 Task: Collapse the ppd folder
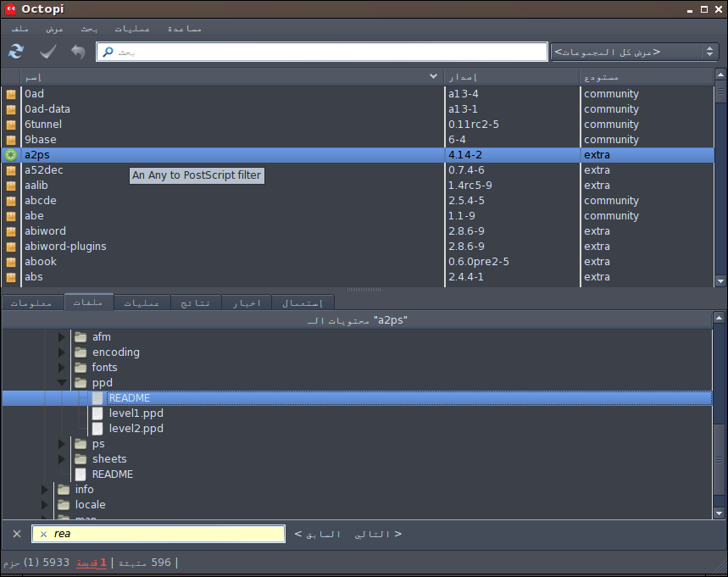coord(61,382)
